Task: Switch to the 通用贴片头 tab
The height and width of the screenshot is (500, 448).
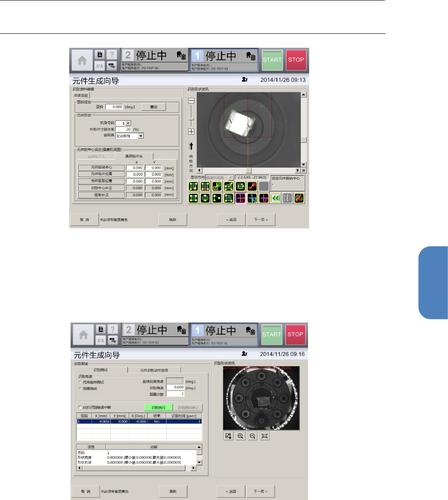Action: [134, 156]
